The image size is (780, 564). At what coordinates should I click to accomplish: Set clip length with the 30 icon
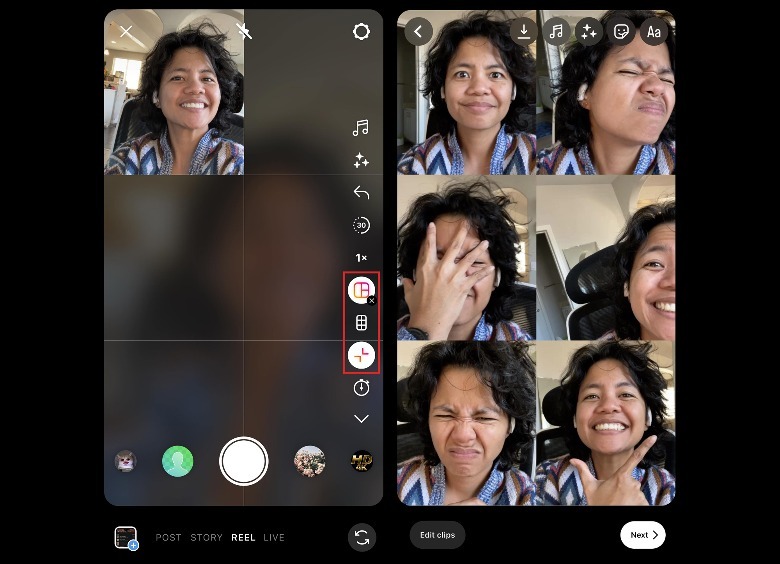361,225
